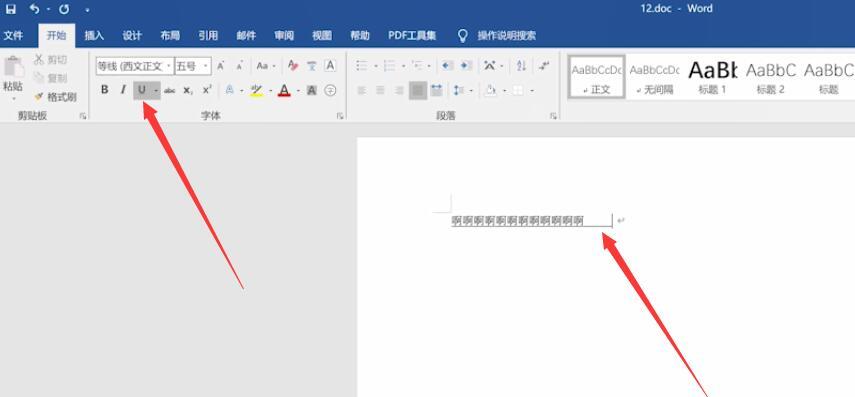Open the PDF工具集 tab
Screen dimensions: 855x397
412,36
